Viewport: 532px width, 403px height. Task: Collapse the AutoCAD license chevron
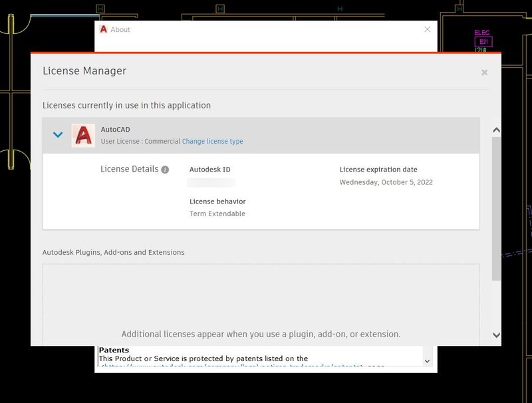58,135
